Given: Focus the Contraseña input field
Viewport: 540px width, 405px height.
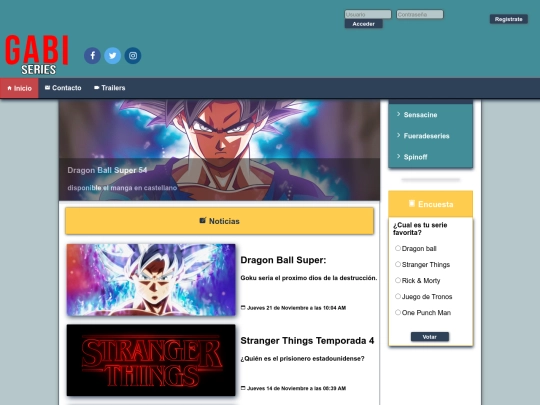Looking at the screenshot, I should click(x=420, y=14).
